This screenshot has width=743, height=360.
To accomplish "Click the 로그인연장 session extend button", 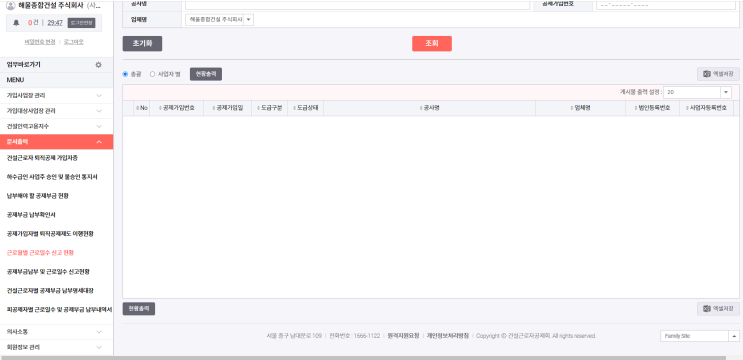I will pos(82,23).
